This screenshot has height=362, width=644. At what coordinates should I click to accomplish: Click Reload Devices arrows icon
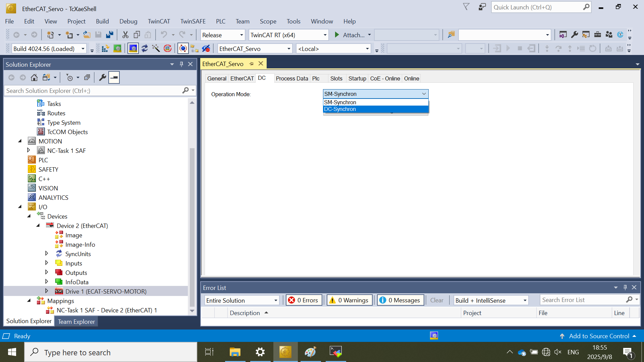(x=145, y=49)
